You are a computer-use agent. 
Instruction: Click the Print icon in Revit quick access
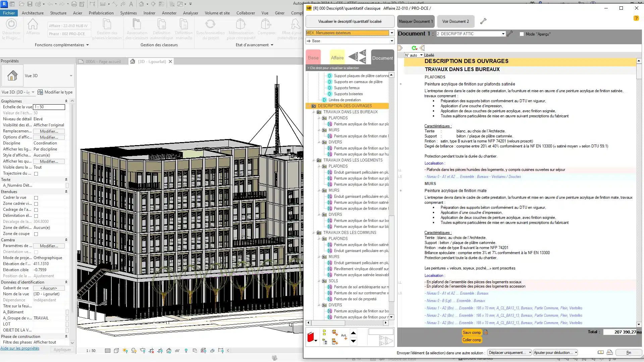point(74,4)
